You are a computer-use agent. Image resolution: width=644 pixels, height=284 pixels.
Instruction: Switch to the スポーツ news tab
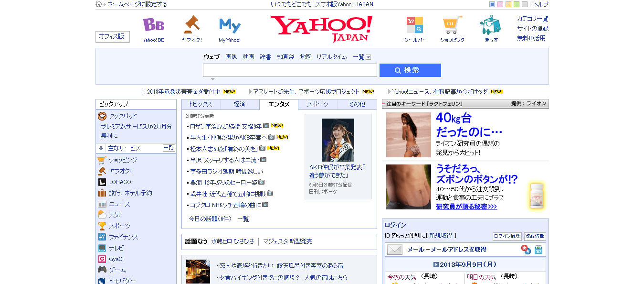coord(317,104)
